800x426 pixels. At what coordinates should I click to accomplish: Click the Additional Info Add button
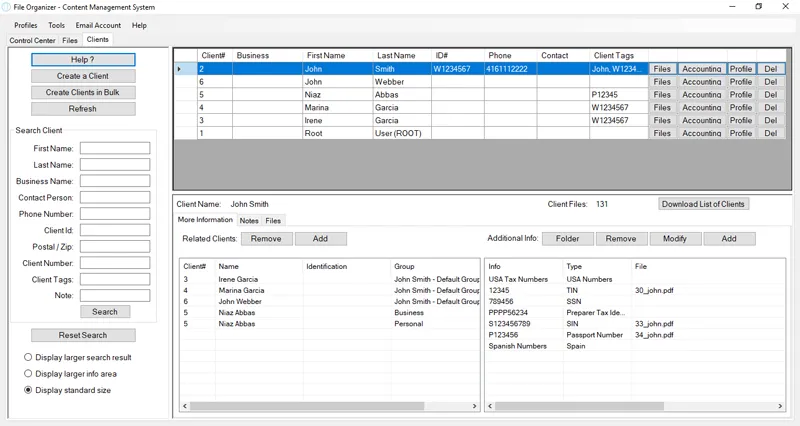[729, 239]
